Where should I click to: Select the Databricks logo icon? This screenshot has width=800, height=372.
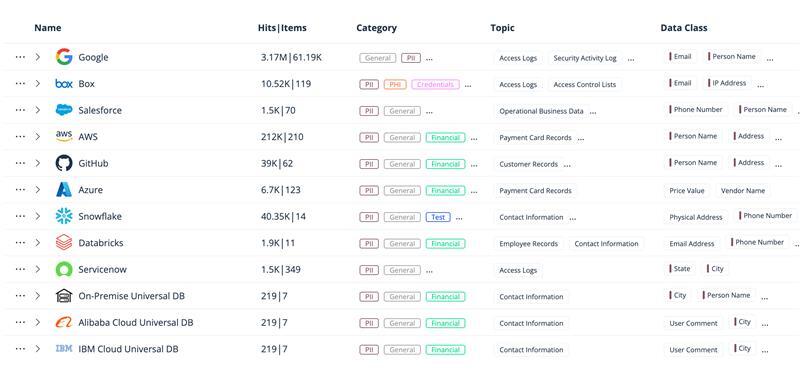tap(64, 242)
